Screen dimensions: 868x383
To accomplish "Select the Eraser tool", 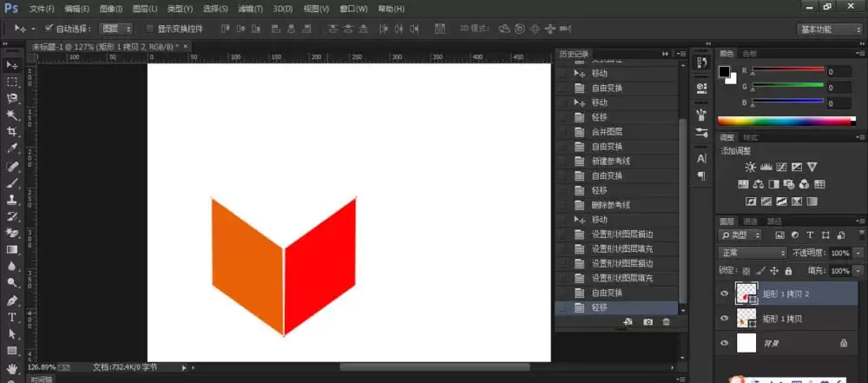I will (x=11, y=233).
